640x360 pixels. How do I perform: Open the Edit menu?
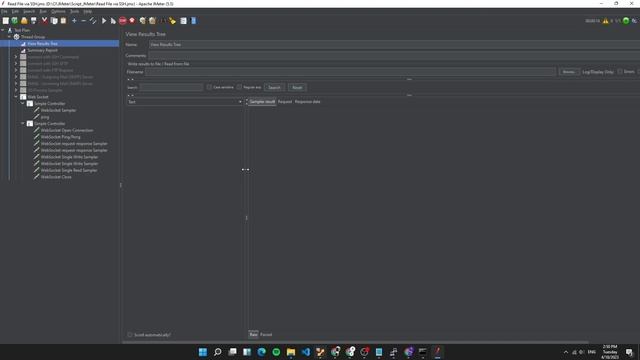15,11
